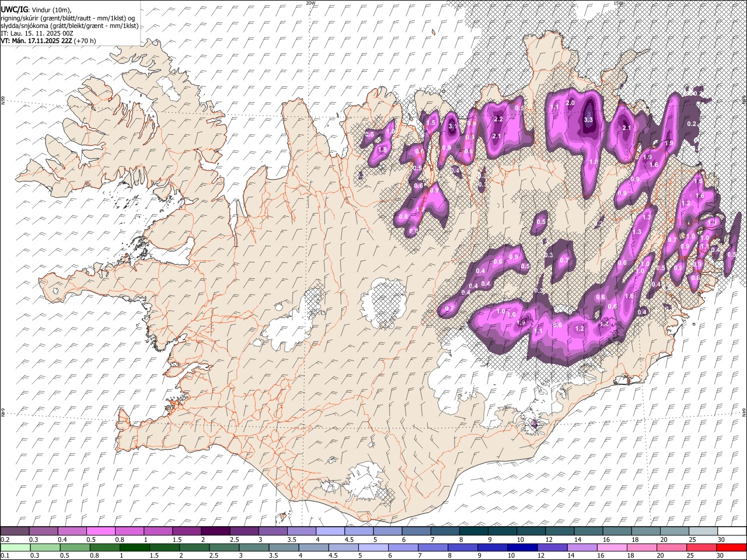This screenshot has width=747, height=560.
Task: Pick top-row swatch between 9 and 10
Action: tap(502, 531)
